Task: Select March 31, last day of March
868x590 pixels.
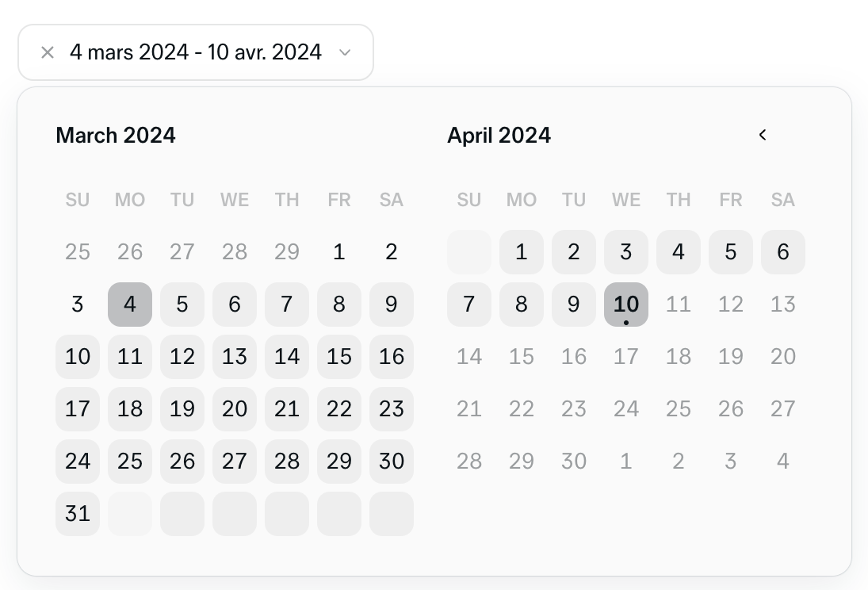Action: coord(78,513)
